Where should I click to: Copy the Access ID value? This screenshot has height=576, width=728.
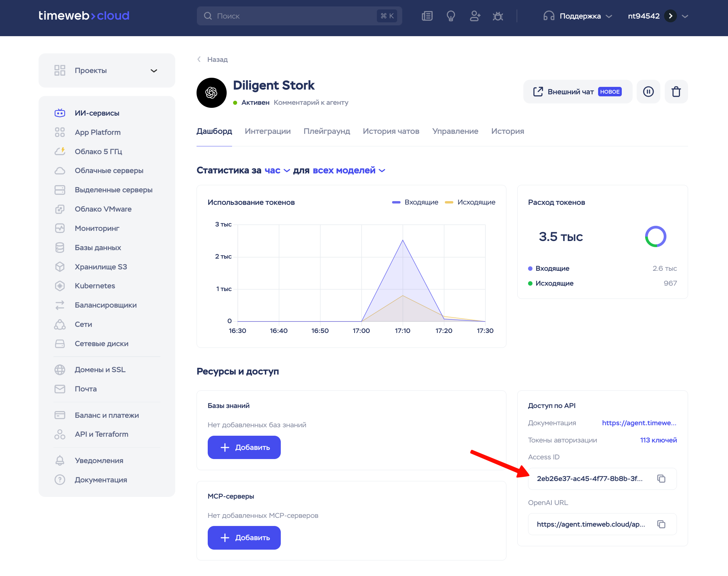click(661, 479)
